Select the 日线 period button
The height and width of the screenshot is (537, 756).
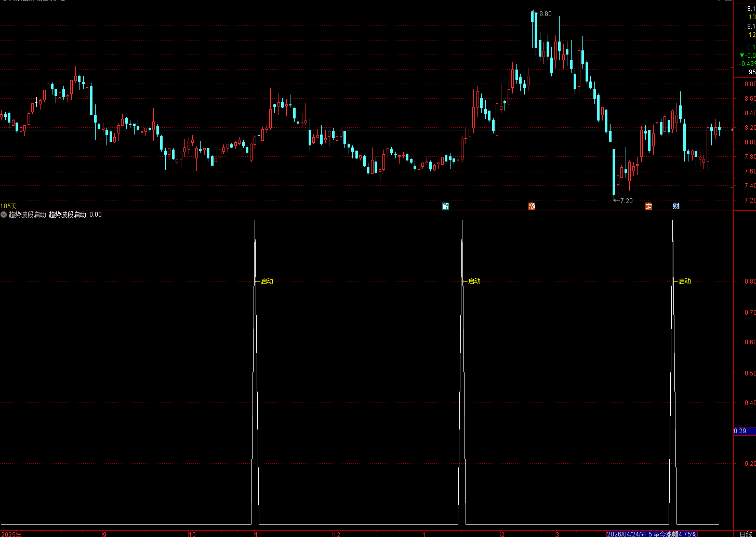tap(746, 534)
